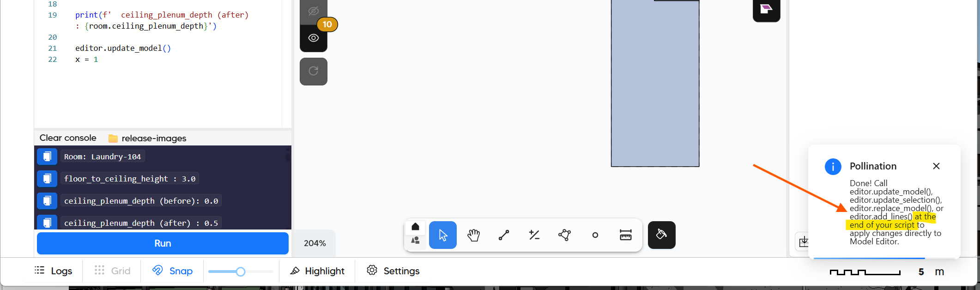The width and height of the screenshot is (980, 290).
Task: Run the script
Action: (x=163, y=243)
